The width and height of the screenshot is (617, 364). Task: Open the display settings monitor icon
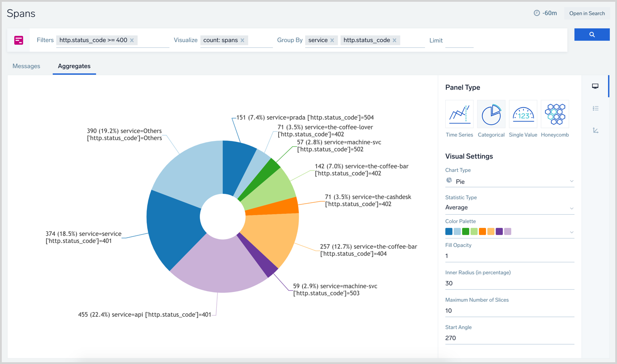click(595, 86)
